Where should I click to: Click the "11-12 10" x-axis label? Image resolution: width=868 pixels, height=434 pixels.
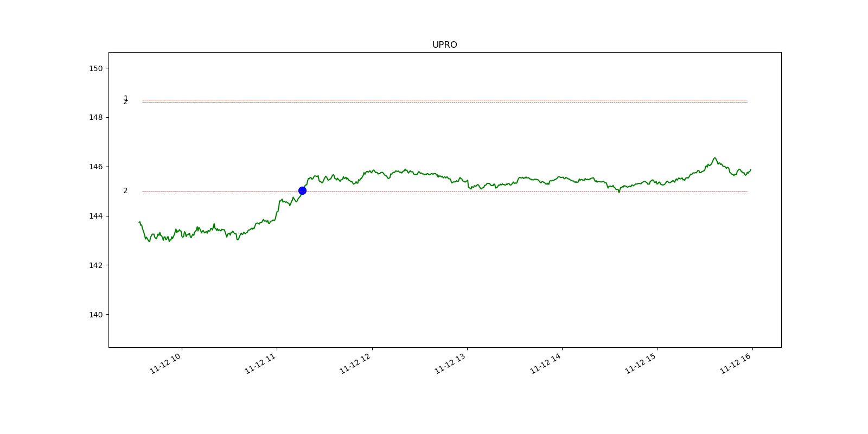point(165,363)
